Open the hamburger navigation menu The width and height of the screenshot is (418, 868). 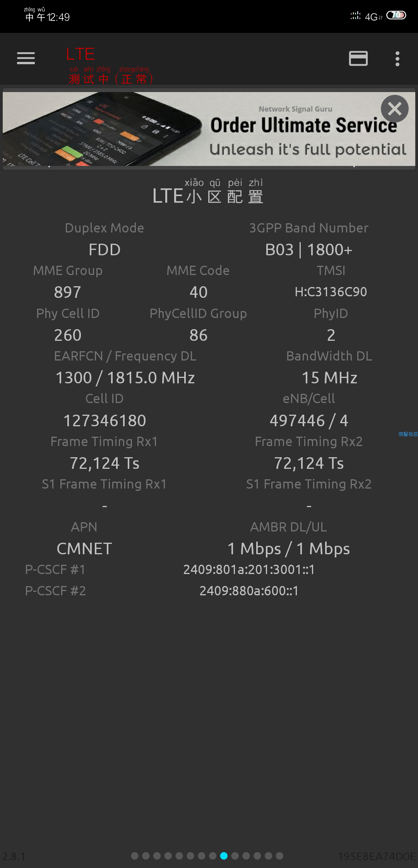(26, 58)
